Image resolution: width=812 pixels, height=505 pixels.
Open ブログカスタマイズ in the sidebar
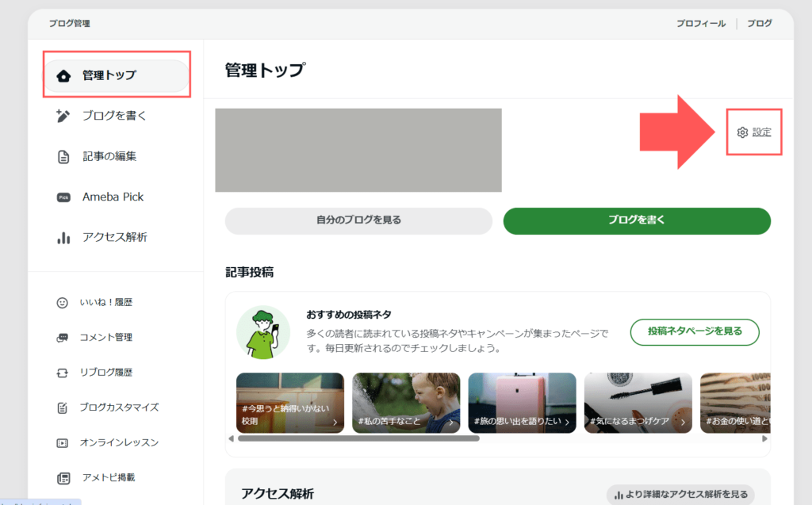click(119, 407)
